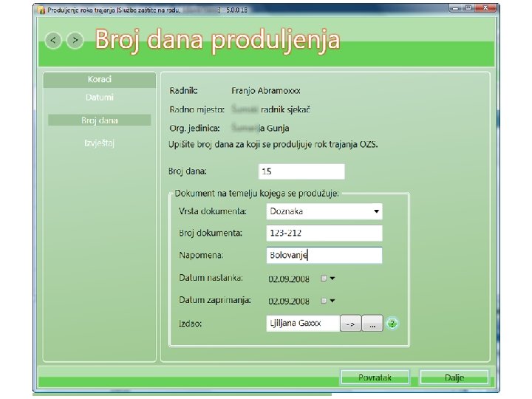
Task: Click the Izdao field with Ljiljana Gaxxx
Action: [303, 324]
